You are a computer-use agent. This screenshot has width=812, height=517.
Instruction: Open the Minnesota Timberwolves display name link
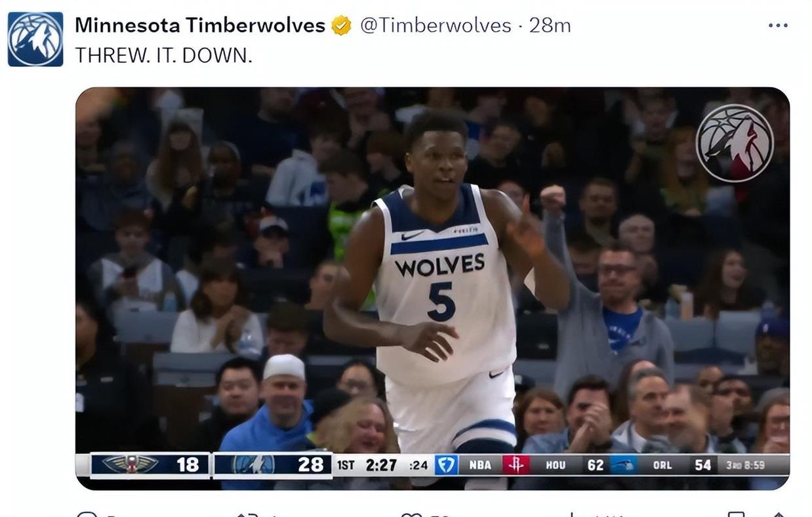200,26
